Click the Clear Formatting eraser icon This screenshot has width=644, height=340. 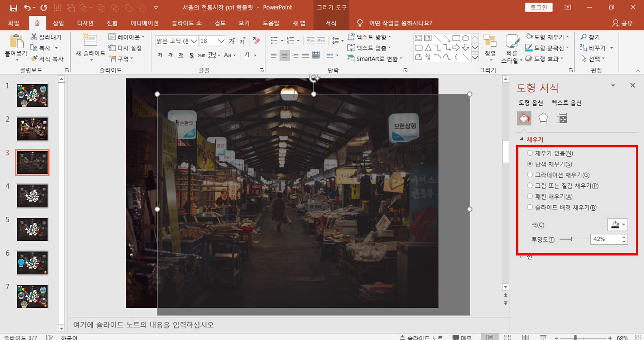pos(256,41)
